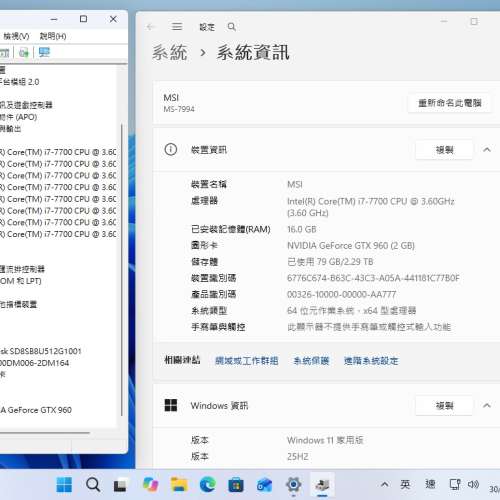Click the device ID 6776C674-B63C value

[x=373, y=278]
